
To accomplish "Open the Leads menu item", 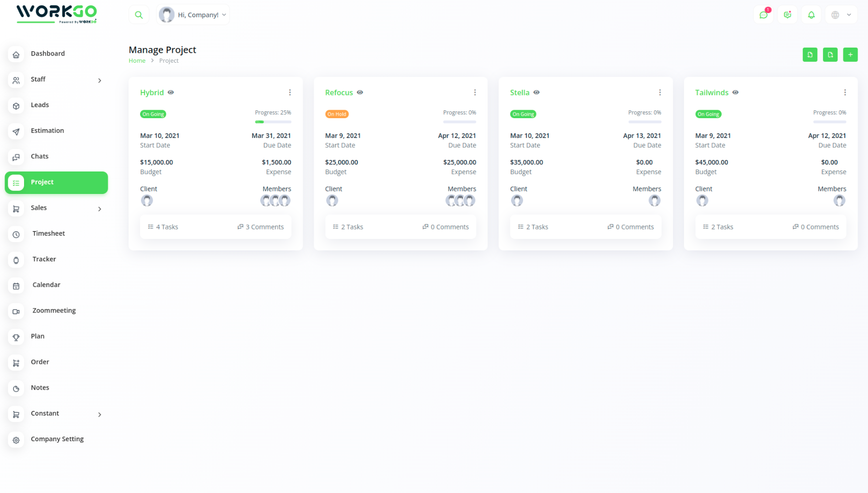I will [x=40, y=105].
